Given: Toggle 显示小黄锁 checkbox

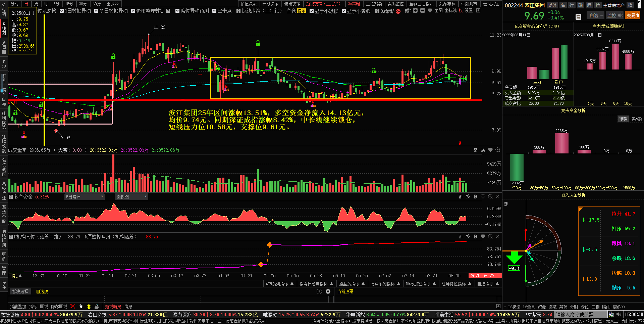Looking at the screenshot, I should 344,11.
